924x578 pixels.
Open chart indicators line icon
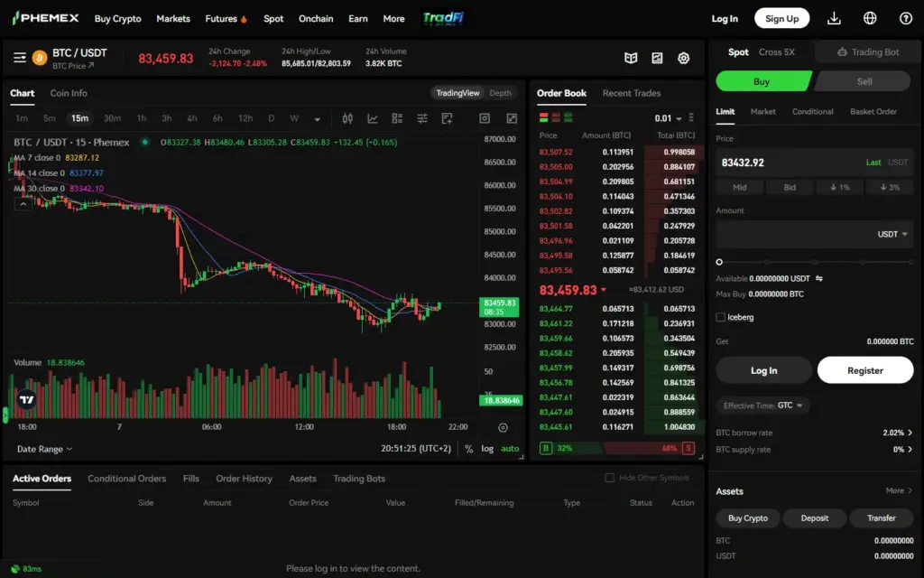point(373,118)
